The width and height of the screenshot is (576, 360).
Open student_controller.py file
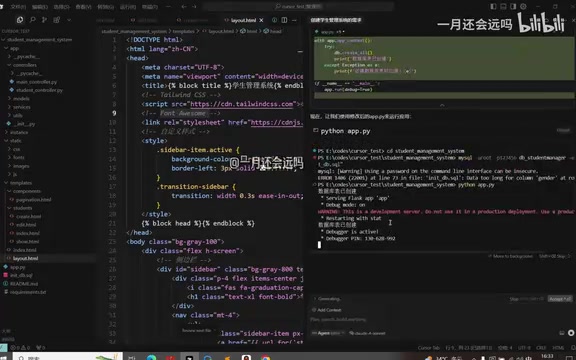39,90
